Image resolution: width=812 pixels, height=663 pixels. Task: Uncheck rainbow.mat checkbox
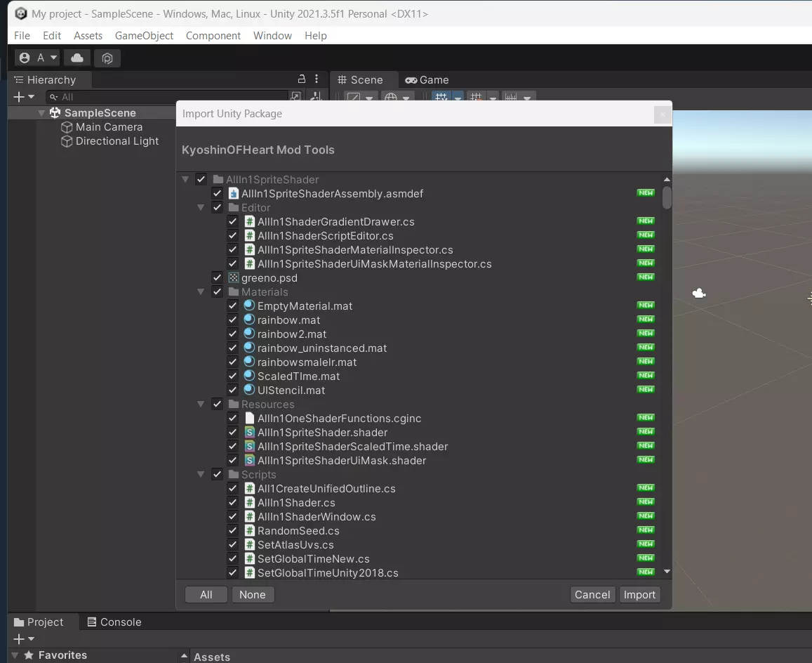(x=233, y=320)
